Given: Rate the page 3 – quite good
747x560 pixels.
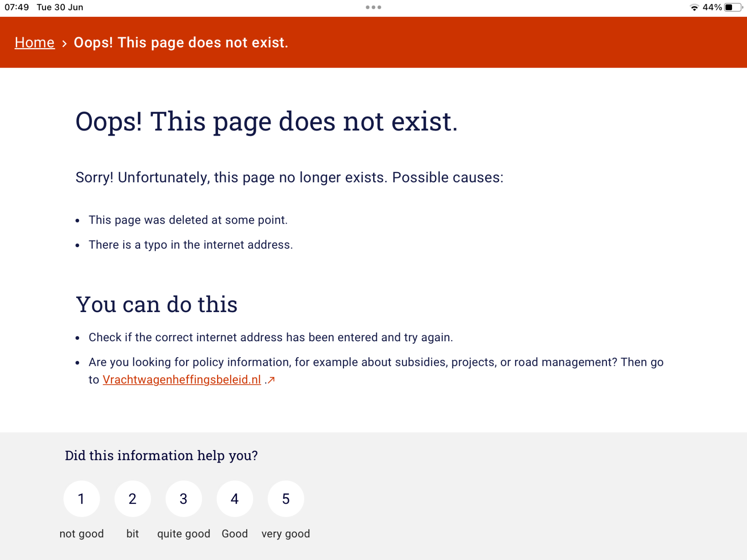Looking at the screenshot, I should click(184, 499).
